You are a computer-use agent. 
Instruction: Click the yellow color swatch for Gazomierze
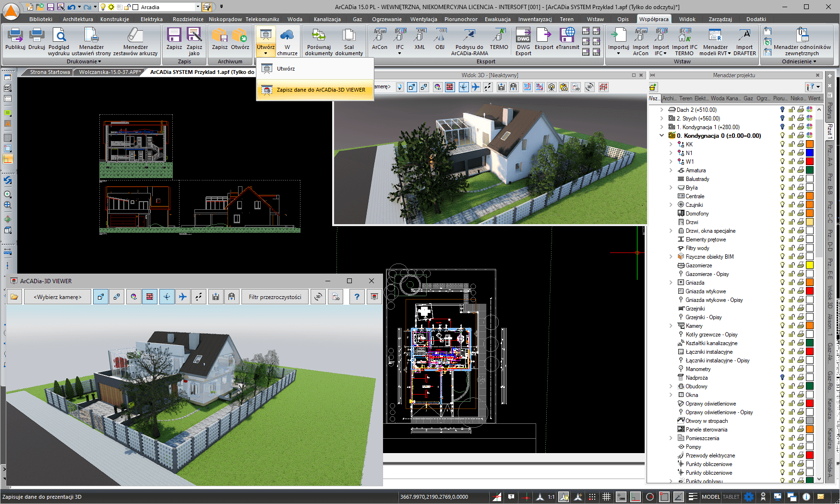pos(810,265)
